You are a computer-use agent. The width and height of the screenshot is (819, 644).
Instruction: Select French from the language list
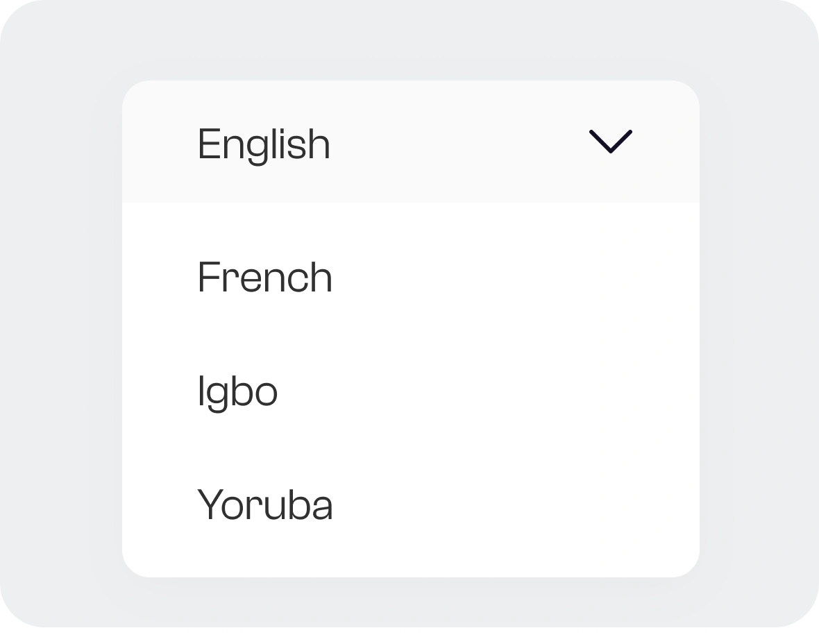click(x=265, y=277)
